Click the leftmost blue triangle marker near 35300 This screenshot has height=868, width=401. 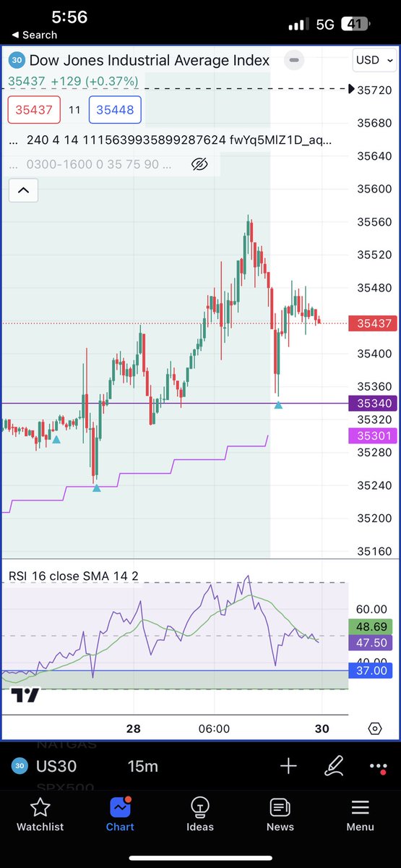[56, 438]
